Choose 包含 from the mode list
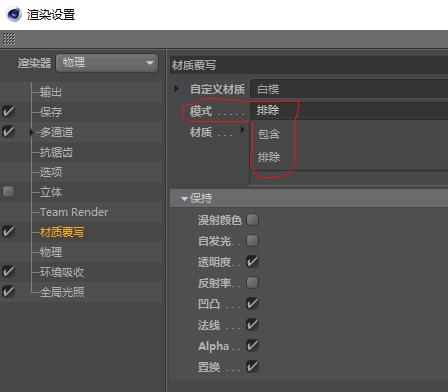448x392 pixels. coord(268,134)
